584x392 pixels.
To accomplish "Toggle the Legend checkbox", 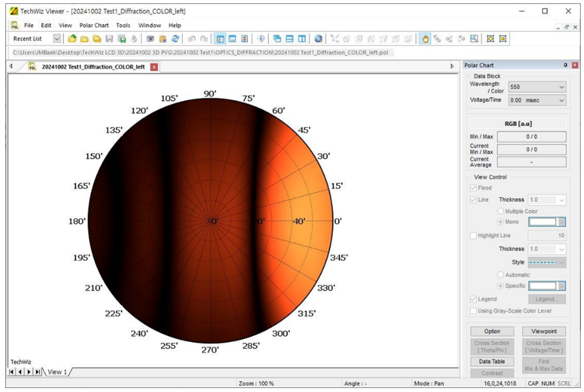I will coord(473,299).
